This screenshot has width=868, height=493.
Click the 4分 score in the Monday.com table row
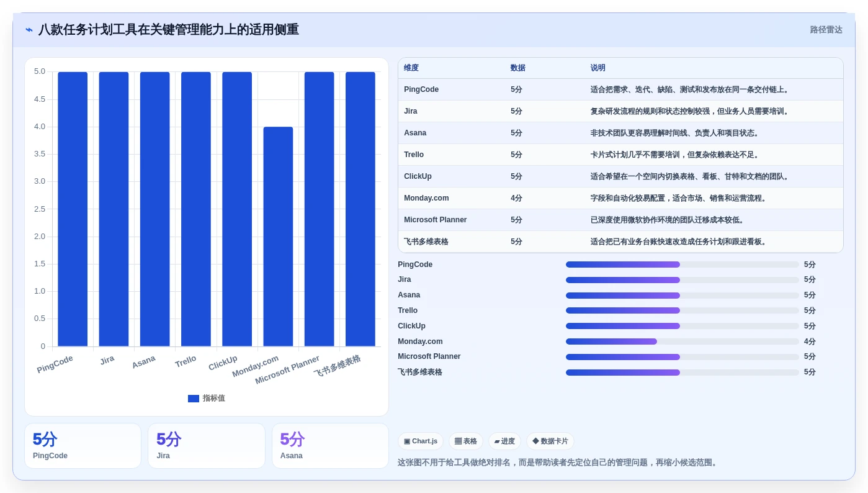tap(516, 198)
